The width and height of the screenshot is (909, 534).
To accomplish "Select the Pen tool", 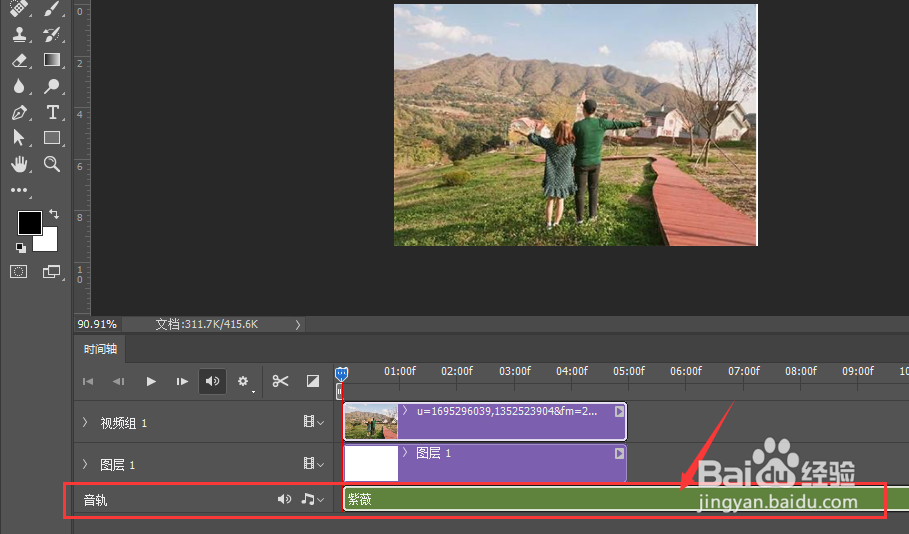I will tap(19, 112).
